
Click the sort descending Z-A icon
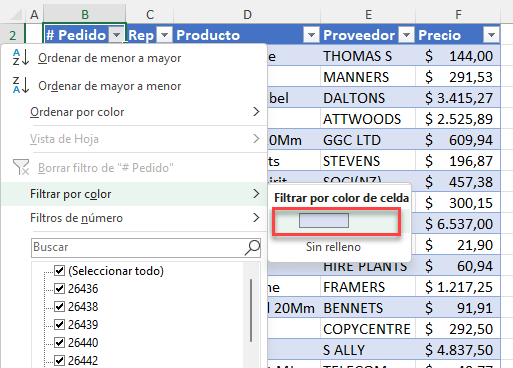[21, 85]
